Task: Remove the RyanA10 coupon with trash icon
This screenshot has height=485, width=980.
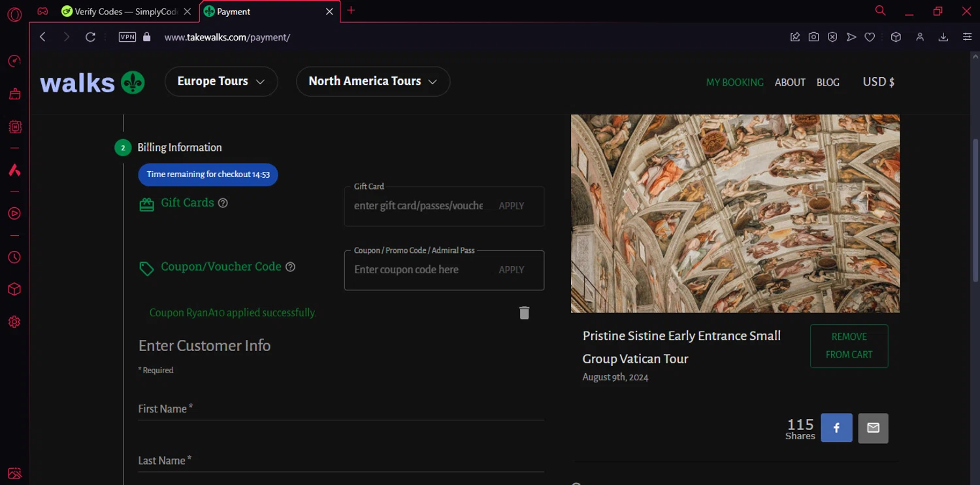Action: (524, 313)
